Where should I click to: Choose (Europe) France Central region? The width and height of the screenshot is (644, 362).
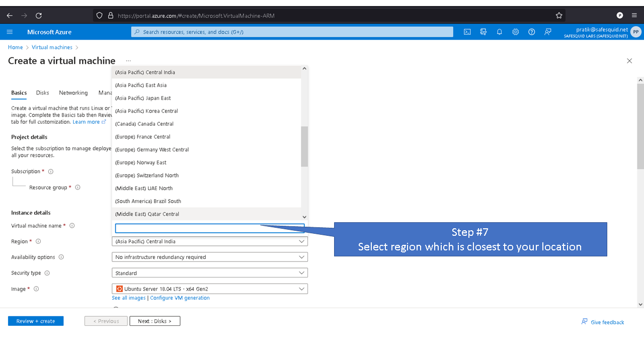(206, 137)
